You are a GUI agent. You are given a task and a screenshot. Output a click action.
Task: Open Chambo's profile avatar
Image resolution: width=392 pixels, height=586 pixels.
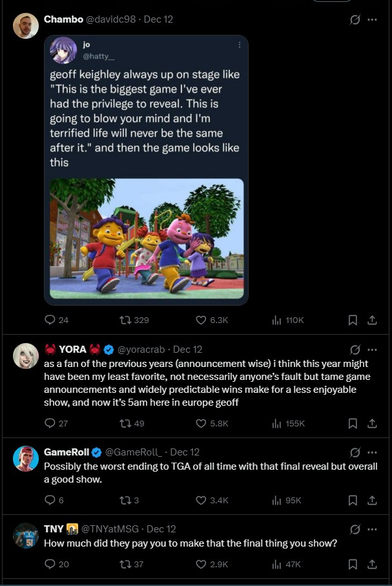tap(26, 26)
